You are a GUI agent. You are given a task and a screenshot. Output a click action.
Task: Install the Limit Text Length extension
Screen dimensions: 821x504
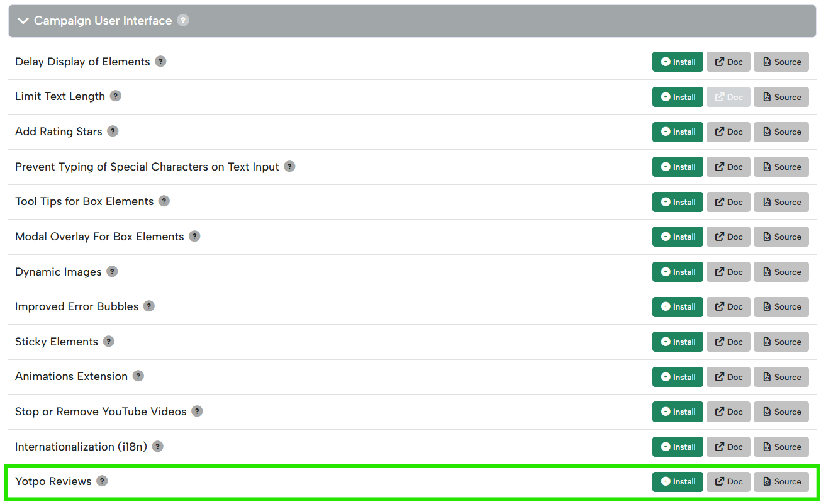point(678,96)
